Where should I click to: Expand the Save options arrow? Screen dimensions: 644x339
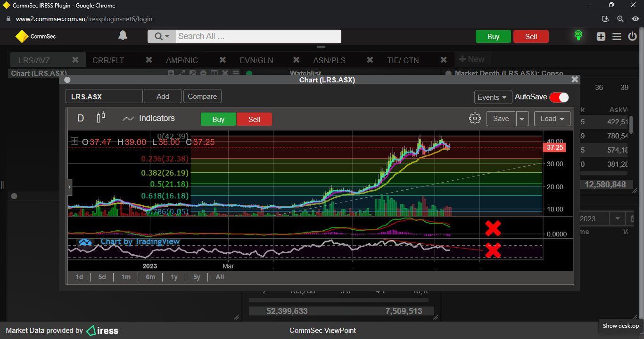tap(522, 119)
